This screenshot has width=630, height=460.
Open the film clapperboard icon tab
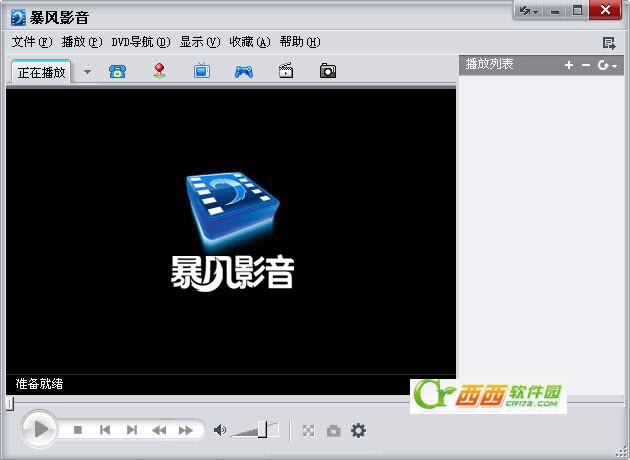click(x=286, y=70)
